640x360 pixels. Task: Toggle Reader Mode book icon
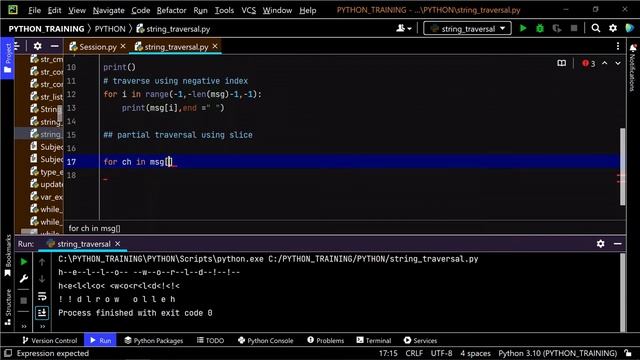click(562, 63)
